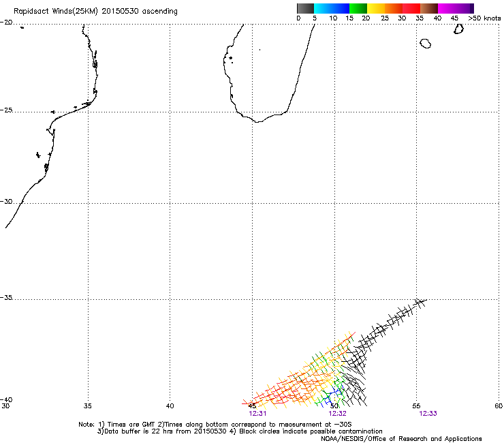Click the brown 35-40 knots color segment
Image resolution: width=504 pixels, height=443 pixels.
(x=429, y=8)
